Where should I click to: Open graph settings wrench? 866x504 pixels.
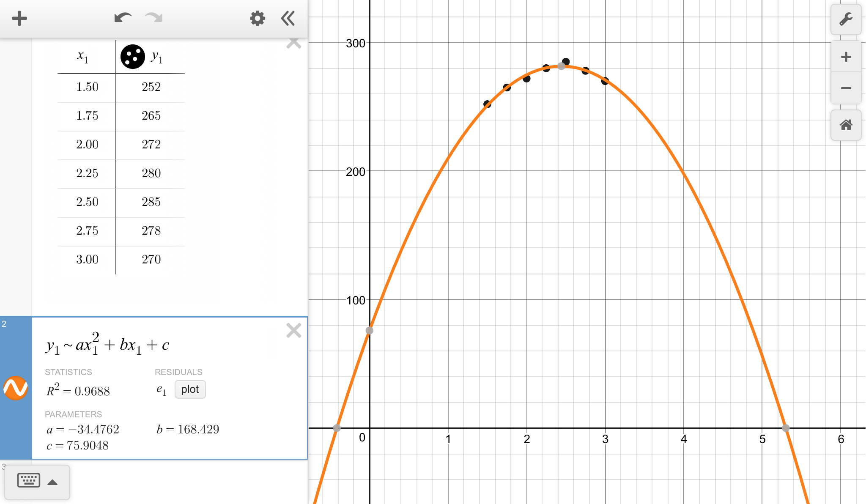tap(846, 19)
